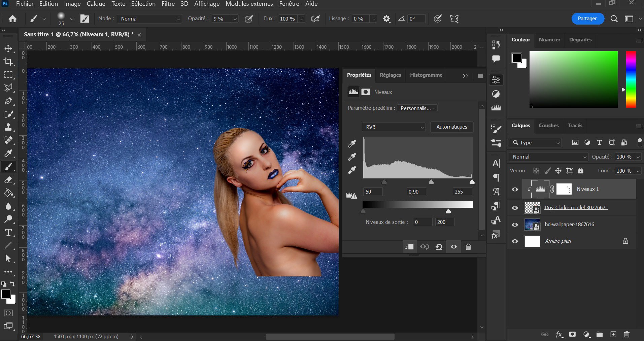Image resolution: width=644 pixels, height=341 pixels.
Task: Open the Flux 100 % dropdown arrow
Action: [x=302, y=19]
